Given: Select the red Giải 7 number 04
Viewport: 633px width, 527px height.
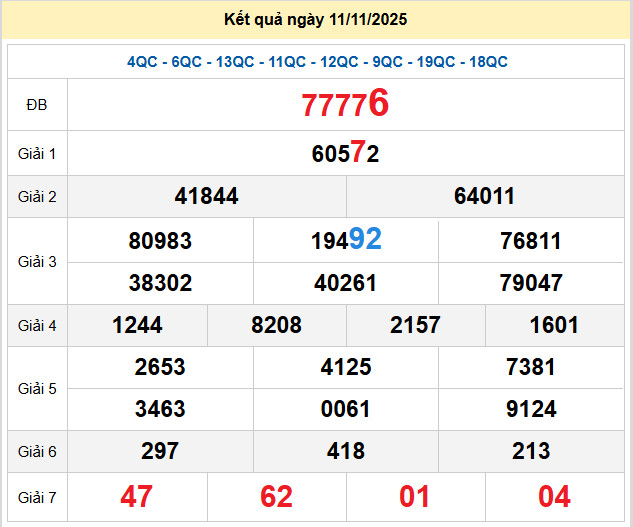Looking at the screenshot, I should coord(554,496).
